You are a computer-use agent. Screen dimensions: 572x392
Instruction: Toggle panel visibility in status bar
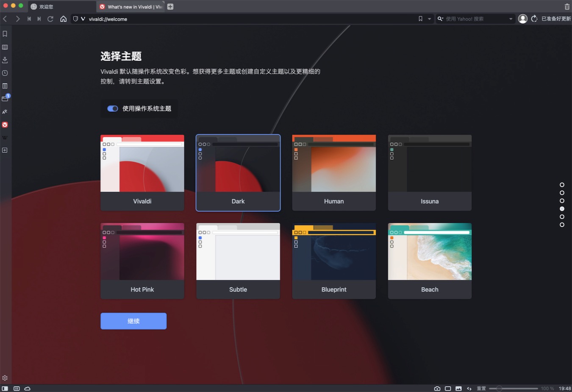point(5,388)
